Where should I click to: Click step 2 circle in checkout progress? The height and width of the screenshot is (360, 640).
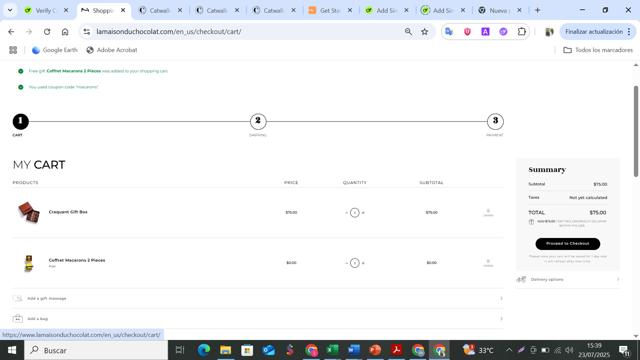tap(258, 121)
